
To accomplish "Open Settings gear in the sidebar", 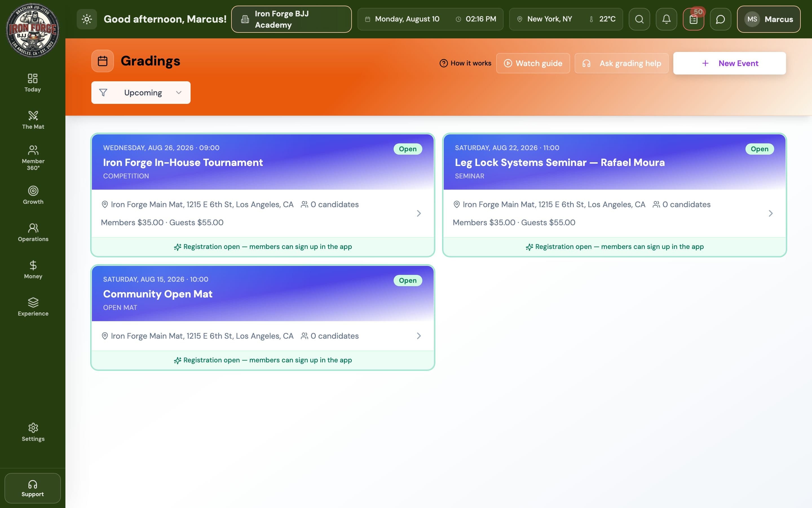I will (x=33, y=432).
